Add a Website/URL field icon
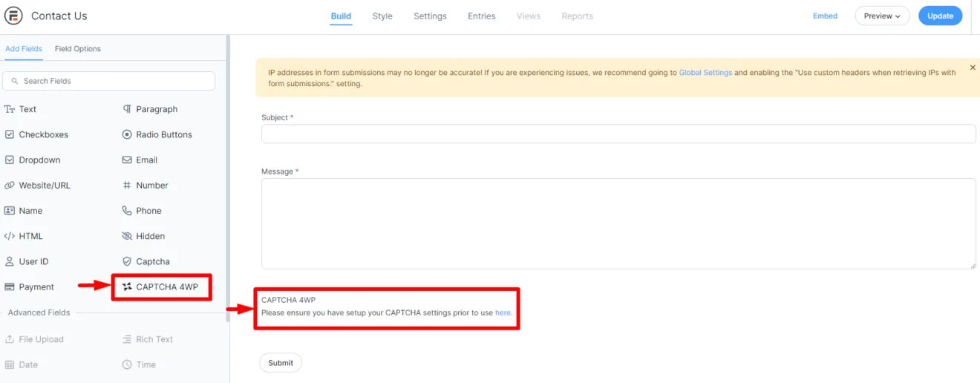Image resolution: width=980 pixels, height=383 pixels. click(x=10, y=186)
